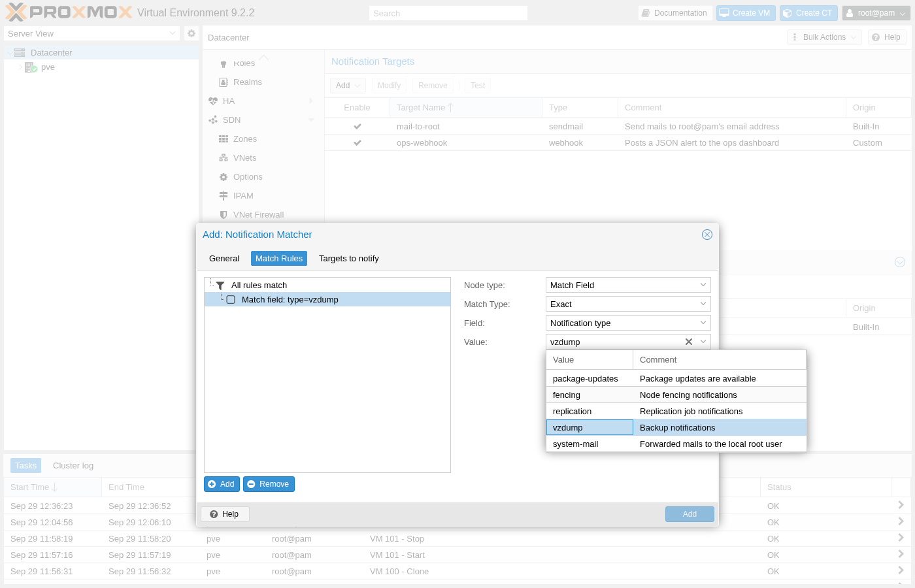
Task: Toggle enable checkmark for mail-to-root
Action: click(x=358, y=127)
